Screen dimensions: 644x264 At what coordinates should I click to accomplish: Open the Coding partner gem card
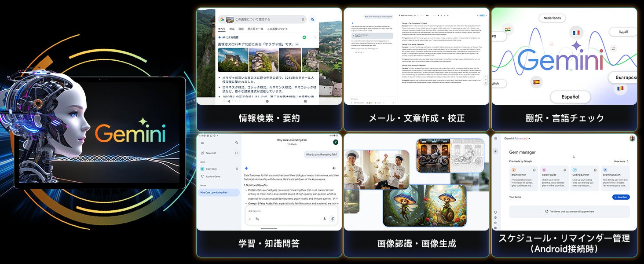tap(585, 178)
